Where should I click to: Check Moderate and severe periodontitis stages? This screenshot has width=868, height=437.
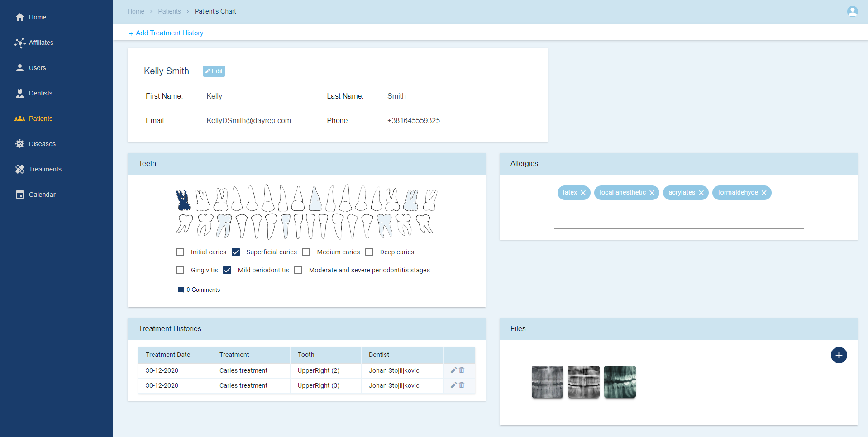pos(298,270)
